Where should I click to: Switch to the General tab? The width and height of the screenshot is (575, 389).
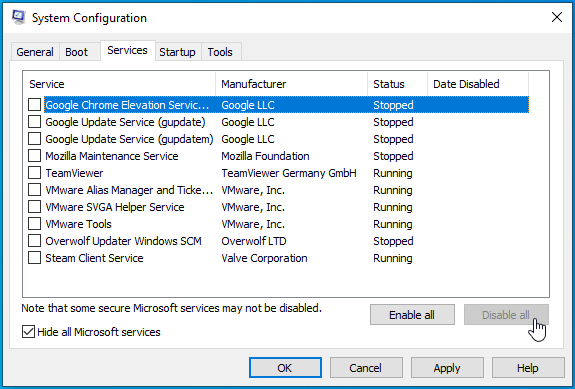35,52
